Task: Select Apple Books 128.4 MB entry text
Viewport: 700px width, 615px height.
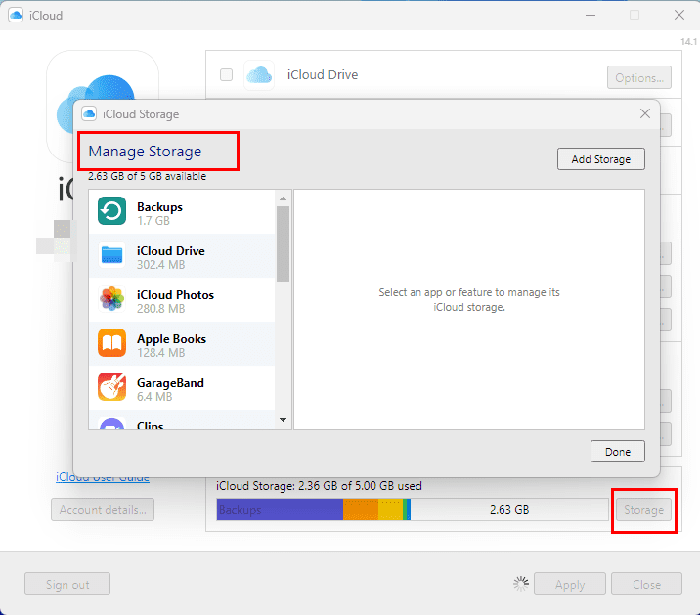Action: pos(171,345)
